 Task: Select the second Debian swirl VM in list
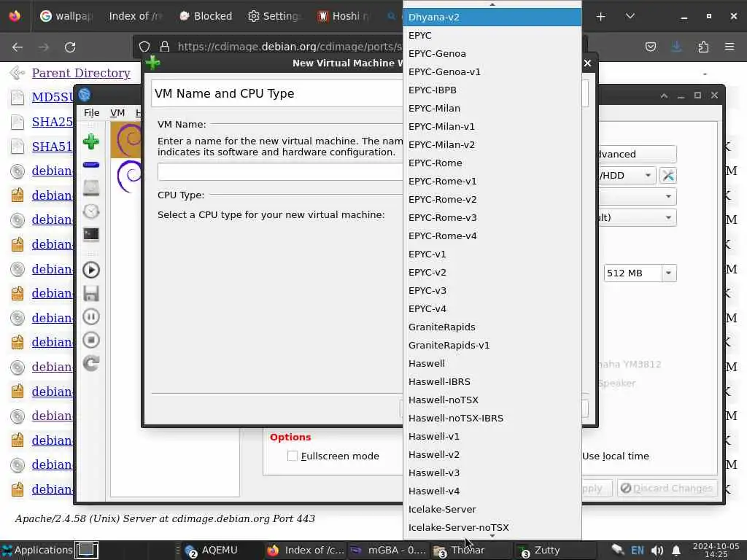pyautogui.click(x=128, y=176)
